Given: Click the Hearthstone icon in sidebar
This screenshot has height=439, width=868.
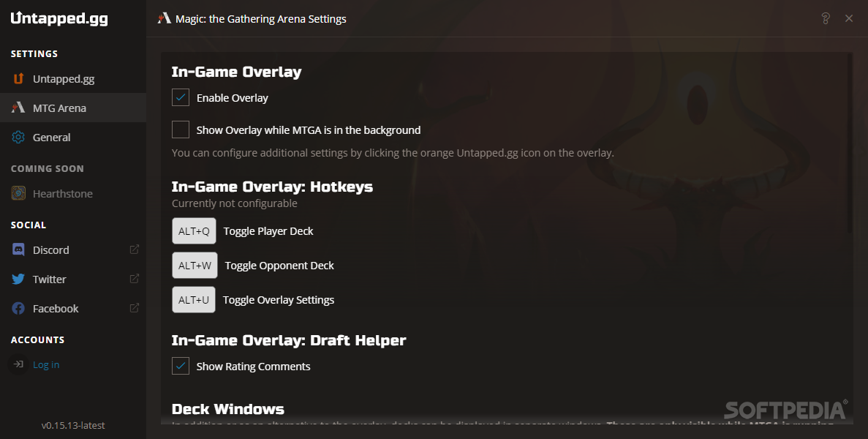Looking at the screenshot, I should point(18,193).
